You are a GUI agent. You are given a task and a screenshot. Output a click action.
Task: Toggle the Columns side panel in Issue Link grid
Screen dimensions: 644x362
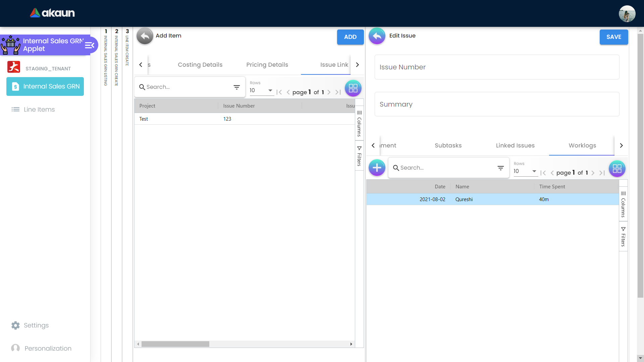click(359, 123)
